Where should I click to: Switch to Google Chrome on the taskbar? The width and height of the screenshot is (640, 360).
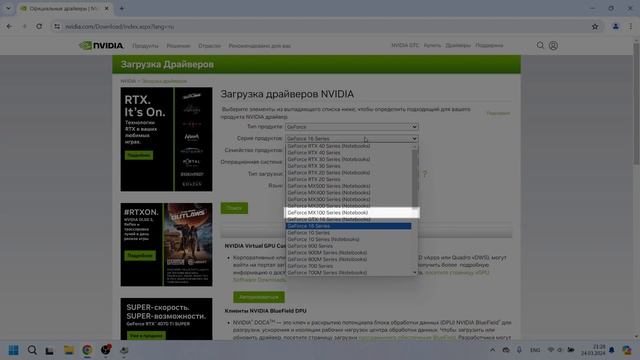click(87, 350)
